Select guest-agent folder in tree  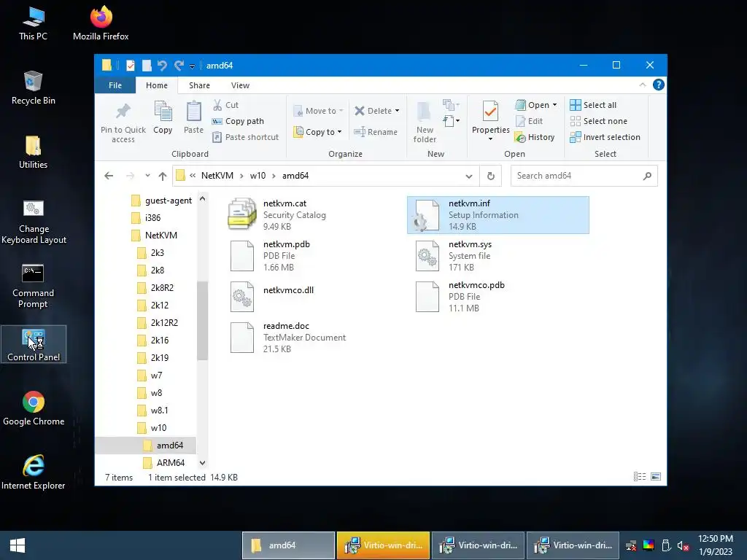pos(162,201)
